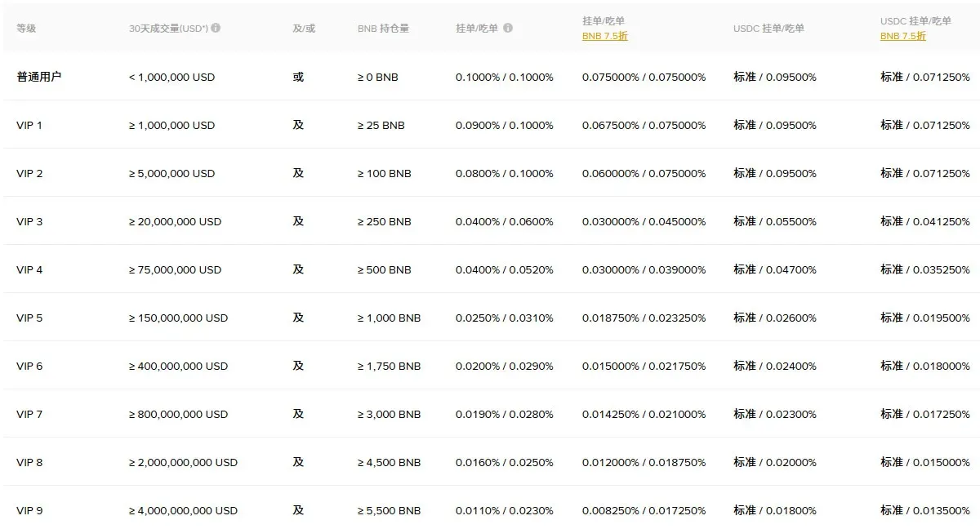
Task: Click the 0.008250% / 0.017250% discounted fee cell
Action: [644, 510]
